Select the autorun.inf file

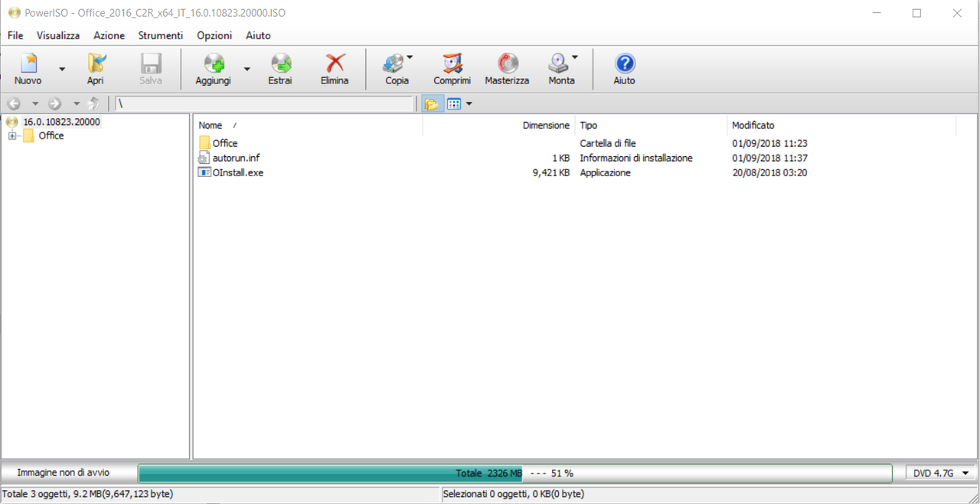(237, 158)
